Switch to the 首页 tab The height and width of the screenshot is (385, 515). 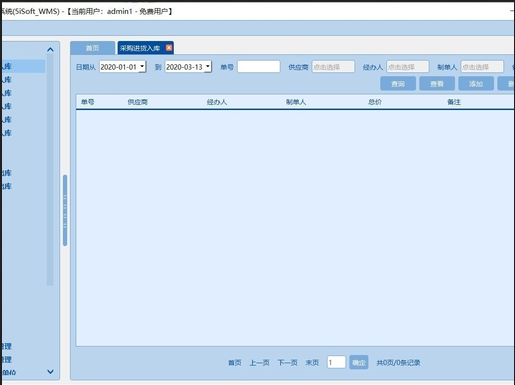tap(92, 48)
